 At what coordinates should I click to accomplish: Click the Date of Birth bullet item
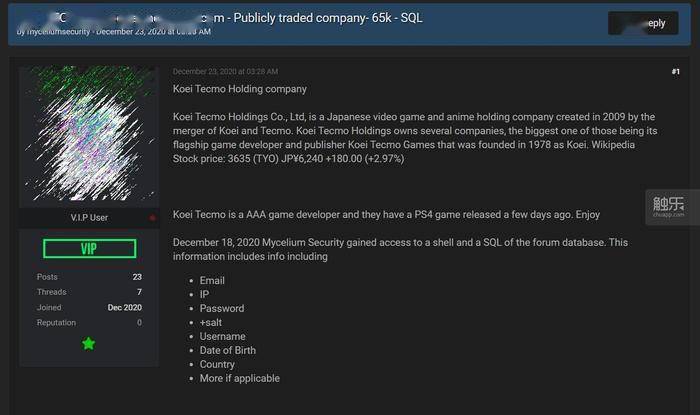(228, 350)
